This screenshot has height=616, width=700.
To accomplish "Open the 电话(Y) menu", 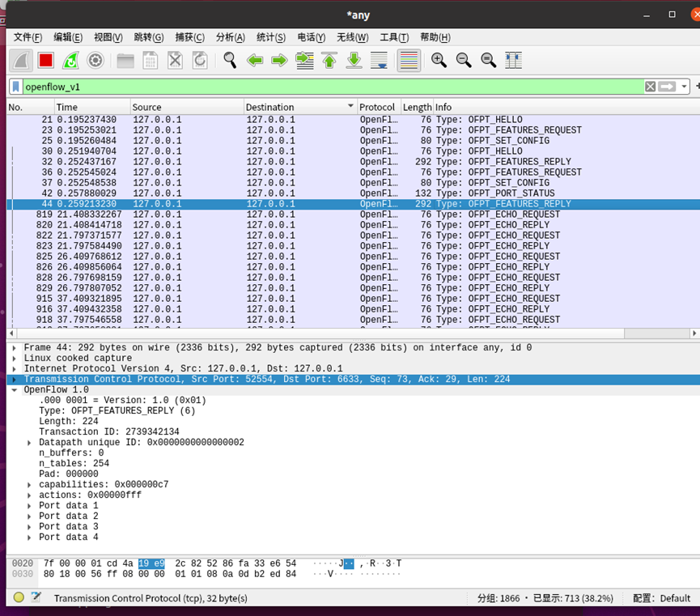I will tap(312, 37).
